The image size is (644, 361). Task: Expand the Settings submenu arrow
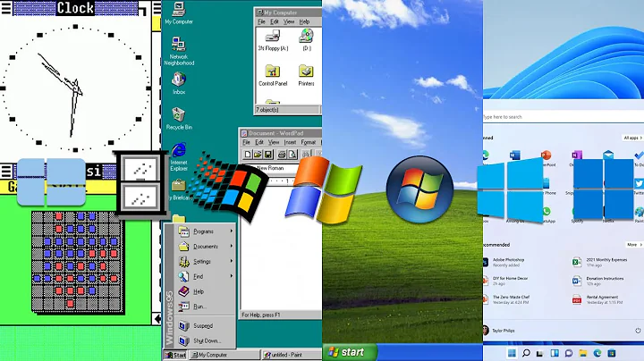coord(232,261)
